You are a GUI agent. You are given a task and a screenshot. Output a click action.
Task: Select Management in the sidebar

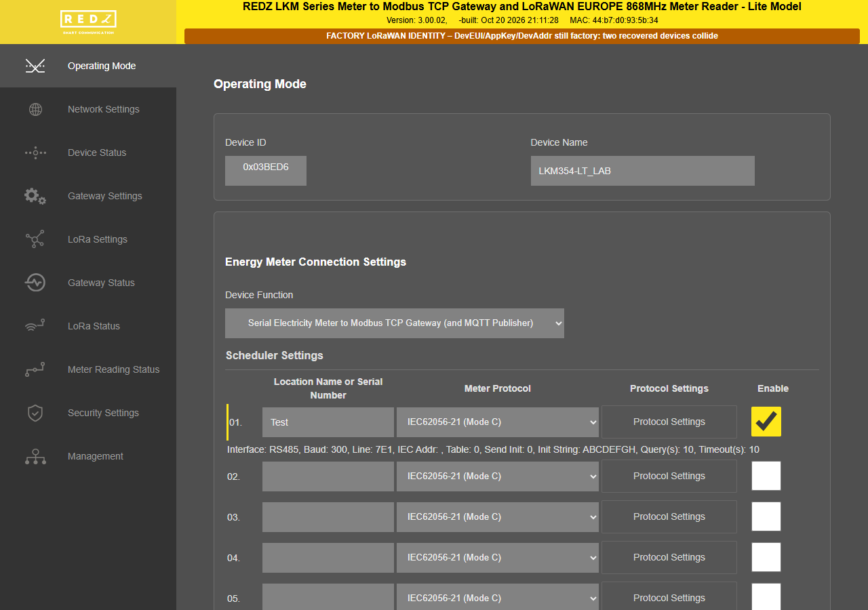point(88,456)
